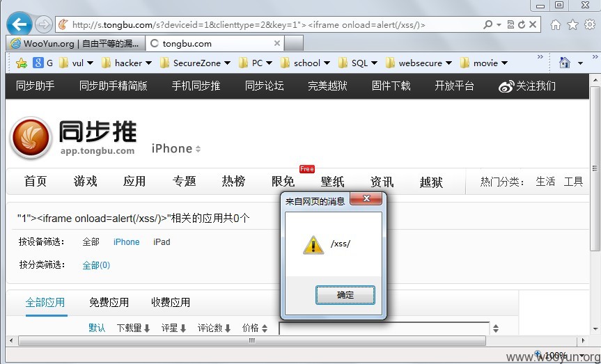Screen dimensions: 601x364
Task: Go to 热榜 in site menu
Action: [233, 181]
